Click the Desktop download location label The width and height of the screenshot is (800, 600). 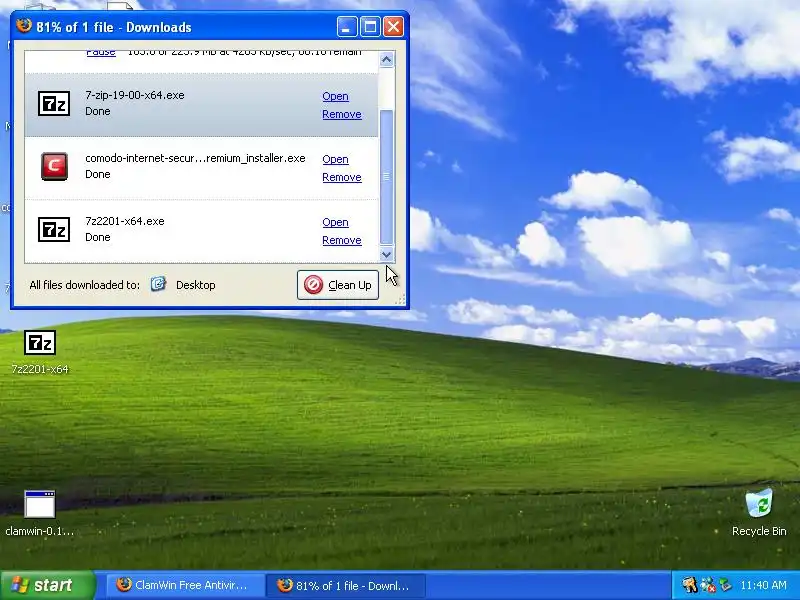pyautogui.click(x=195, y=285)
